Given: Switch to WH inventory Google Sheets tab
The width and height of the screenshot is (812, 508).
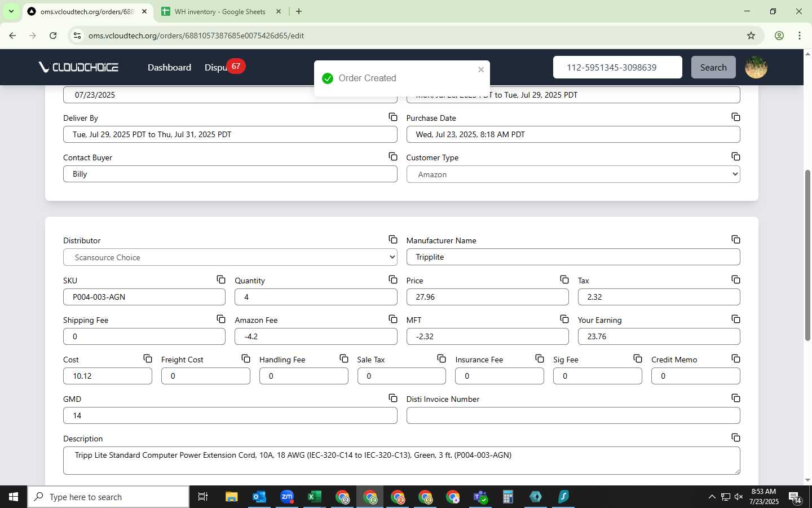Looking at the screenshot, I should click(220, 11).
